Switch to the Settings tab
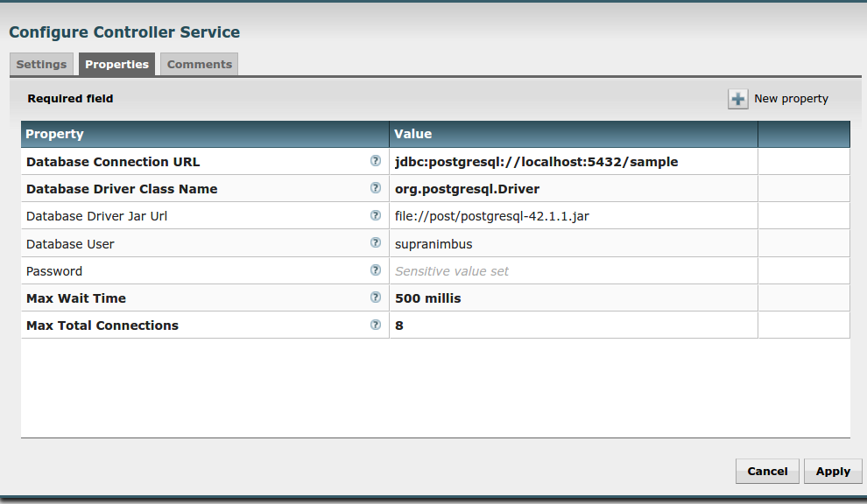Image resolution: width=867 pixels, height=504 pixels. pos(41,65)
